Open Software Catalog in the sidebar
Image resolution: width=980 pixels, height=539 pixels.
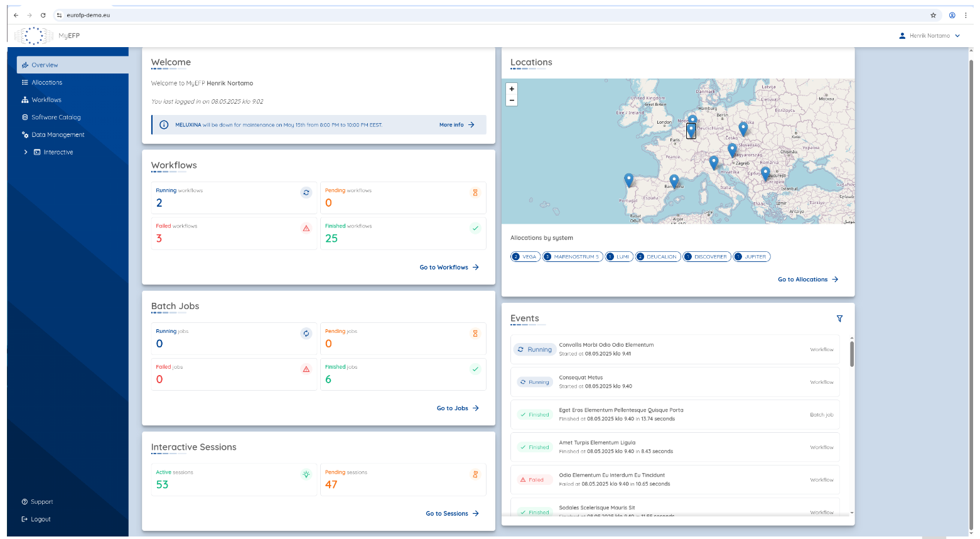(56, 117)
